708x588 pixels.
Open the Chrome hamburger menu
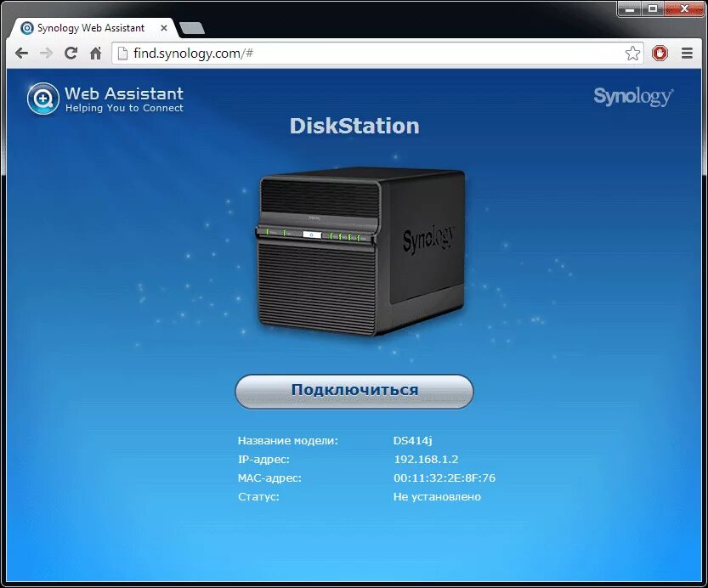[687, 54]
